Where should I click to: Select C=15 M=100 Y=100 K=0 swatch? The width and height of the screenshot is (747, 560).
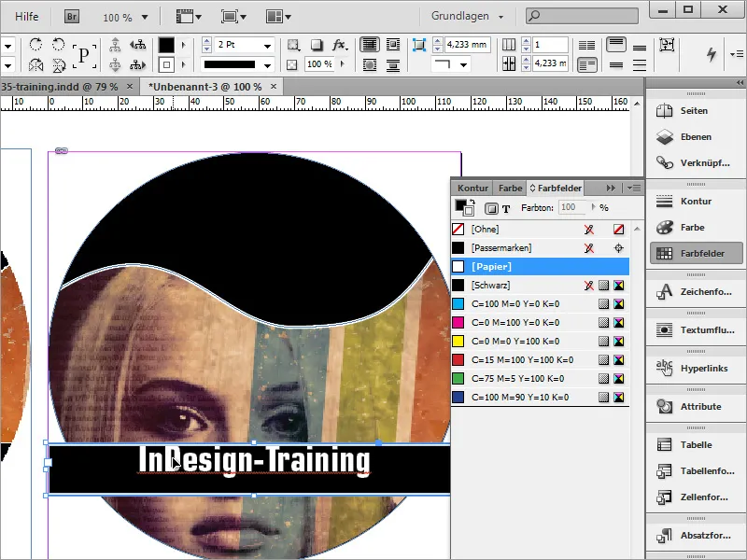541,359
